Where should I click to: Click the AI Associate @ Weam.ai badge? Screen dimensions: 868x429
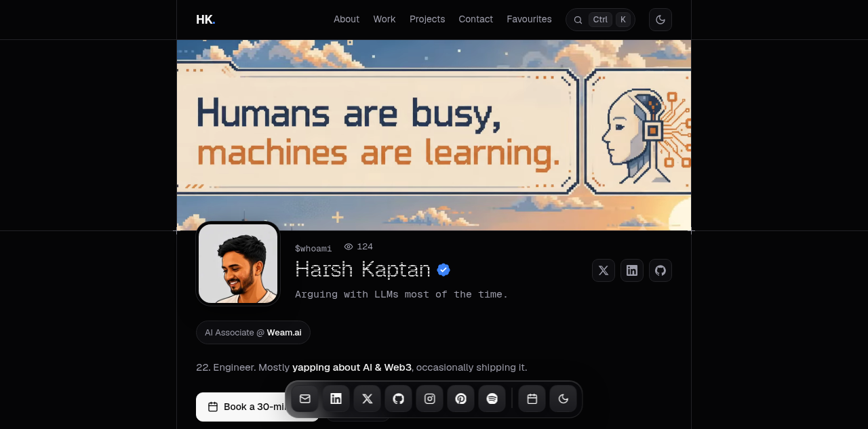coord(253,333)
